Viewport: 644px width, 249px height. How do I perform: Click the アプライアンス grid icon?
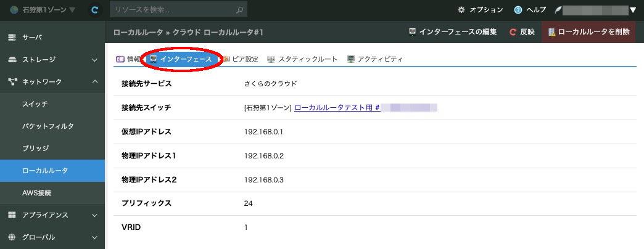tap(12, 215)
